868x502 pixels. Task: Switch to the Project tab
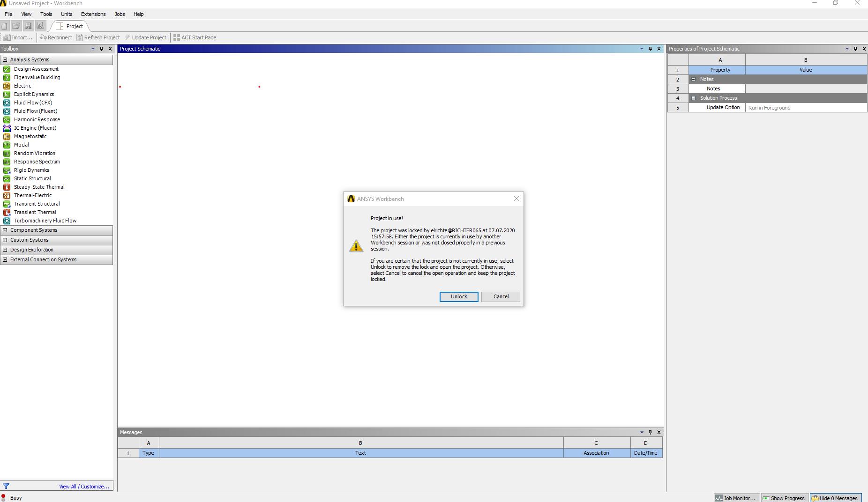(69, 26)
